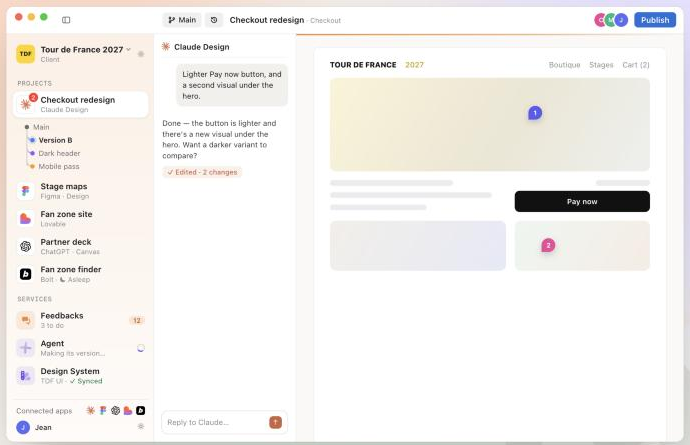Click the lower-left visual placeholder
This screenshot has width=690, height=445.
tap(418, 246)
